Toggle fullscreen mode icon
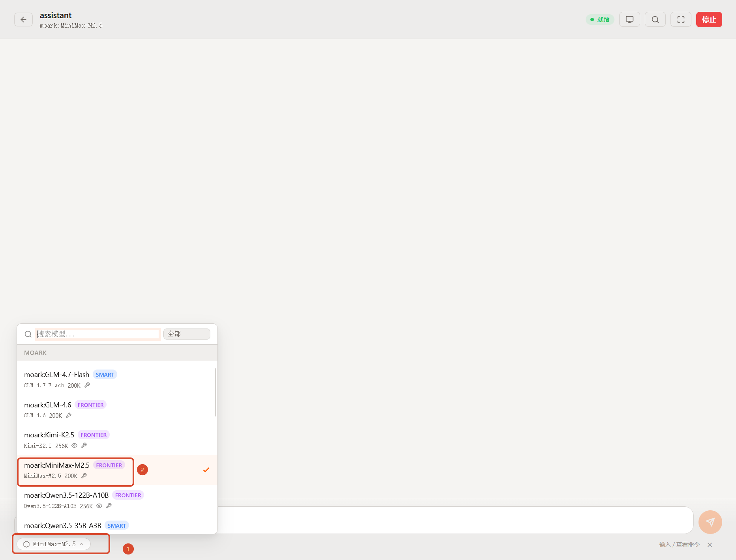736x560 pixels. (x=681, y=20)
